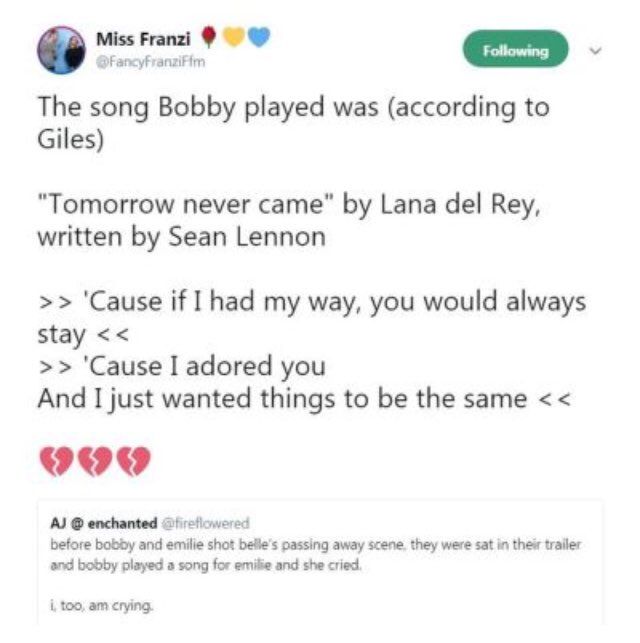Screen dimensions: 640x643
Task: Open the AJ @ enchanted quoted author name
Action: pyautogui.click(x=104, y=523)
